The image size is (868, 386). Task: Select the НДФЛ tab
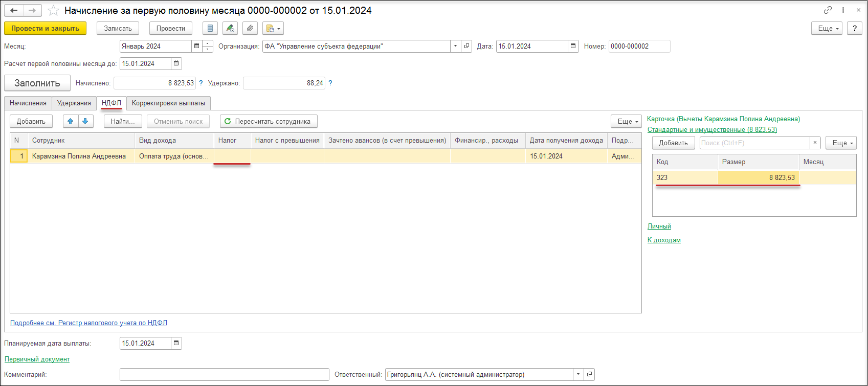112,103
